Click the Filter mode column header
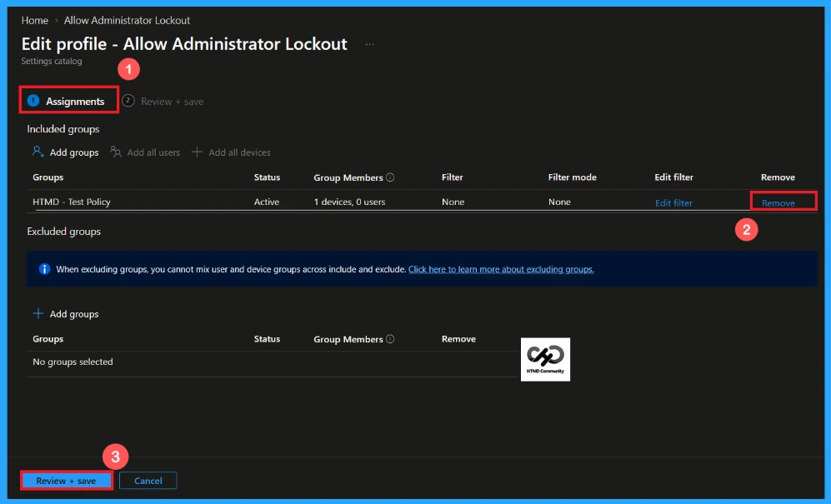 click(x=572, y=177)
